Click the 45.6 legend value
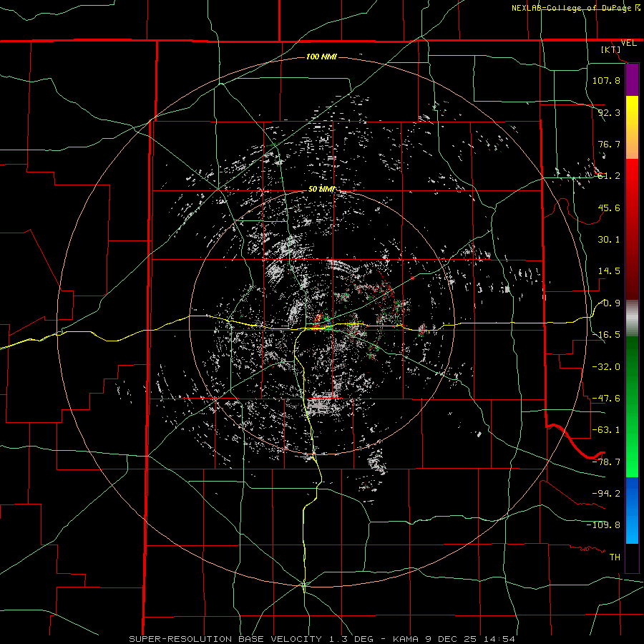The height and width of the screenshot is (644, 644). (x=609, y=208)
